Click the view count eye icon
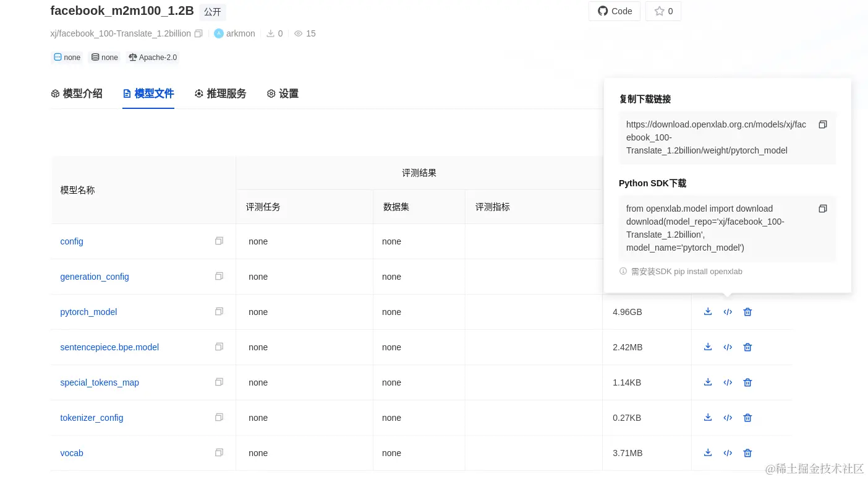 [x=298, y=33]
